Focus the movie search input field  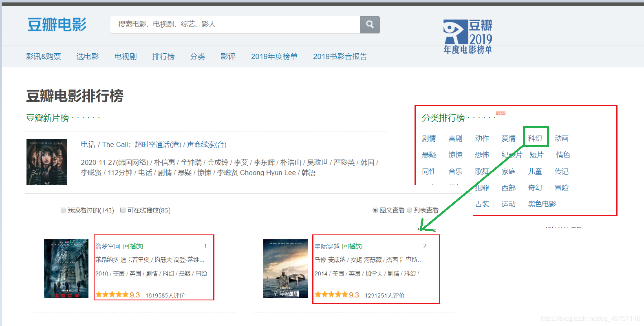[x=235, y=24]
